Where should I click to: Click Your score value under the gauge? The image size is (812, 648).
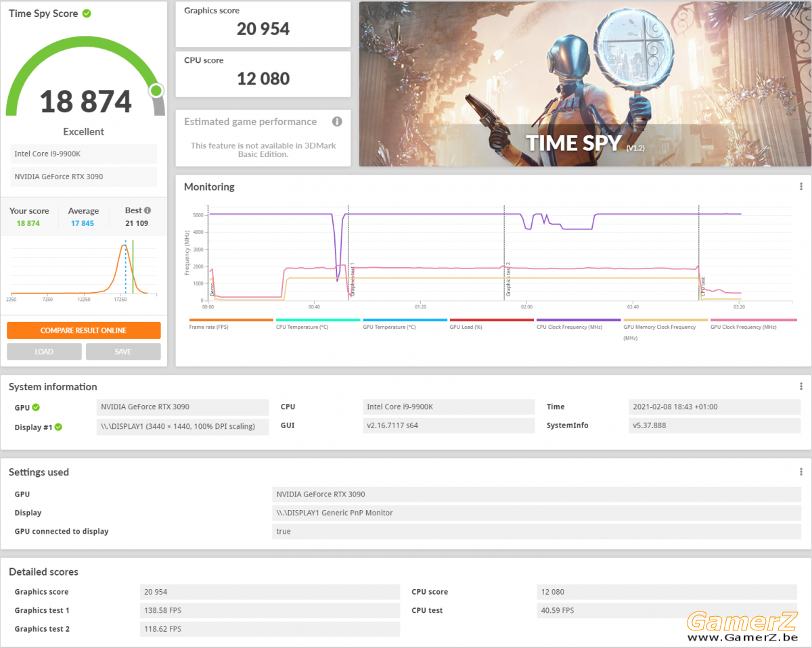(x=28, y=223)
